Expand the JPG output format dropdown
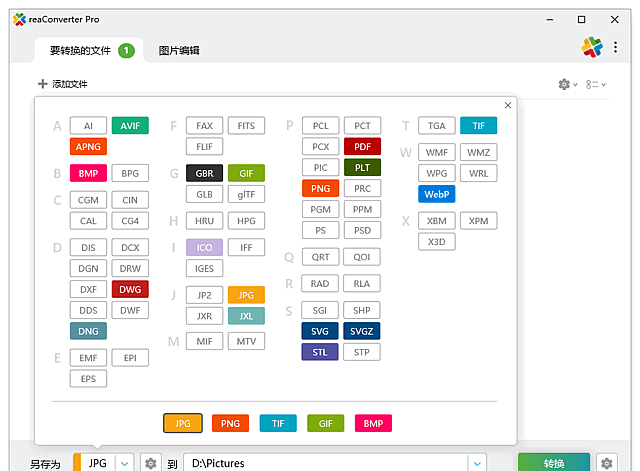Image resolution: width=640 pixels, height=471 pixels. click(124, 464)
